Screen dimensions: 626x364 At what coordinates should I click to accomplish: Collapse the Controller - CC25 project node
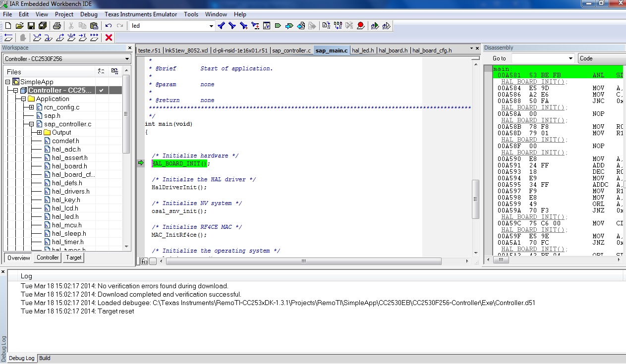pos(15,90)
